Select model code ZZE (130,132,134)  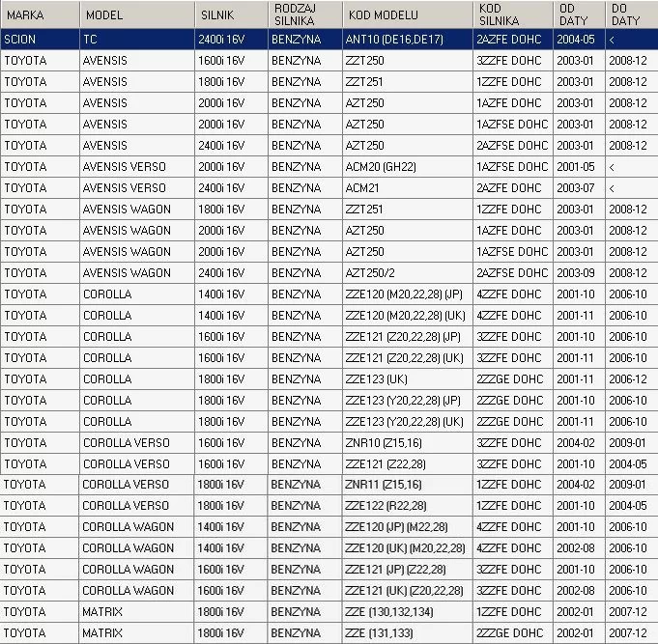point(407,612)
